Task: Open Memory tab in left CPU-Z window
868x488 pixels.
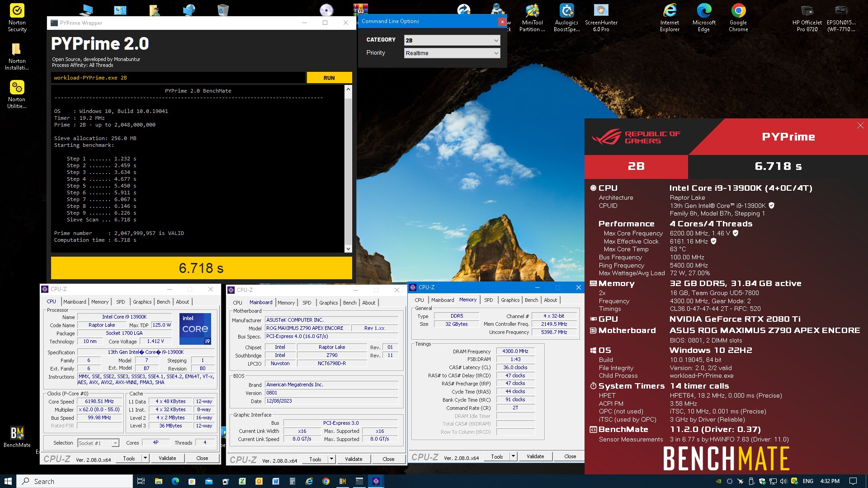Action: point(100,302)
